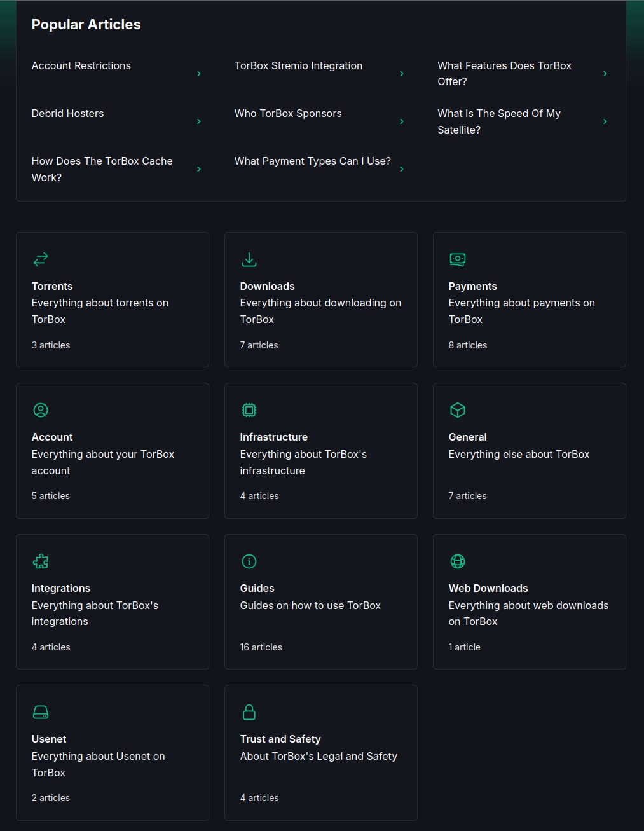The width and height of the screenshot is (644, 831).
Task: Open the Account Restrictions chevron arrow
Action: tap(199, 74)
